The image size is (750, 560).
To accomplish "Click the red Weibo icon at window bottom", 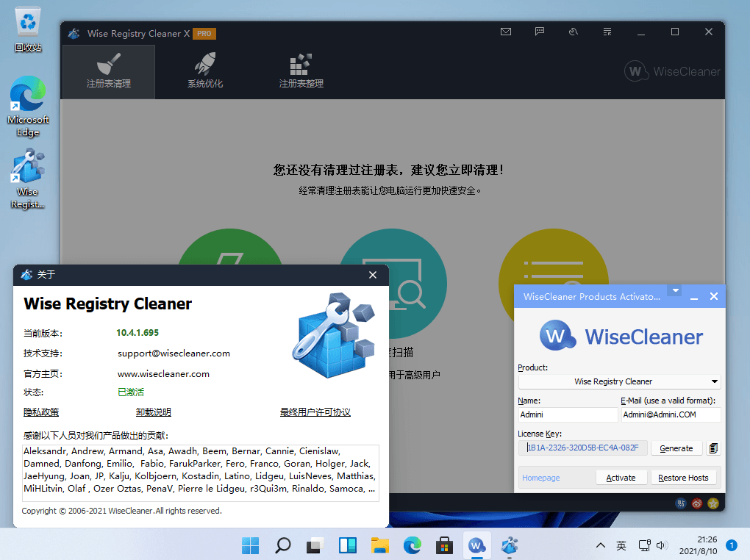I will point(697,503).
